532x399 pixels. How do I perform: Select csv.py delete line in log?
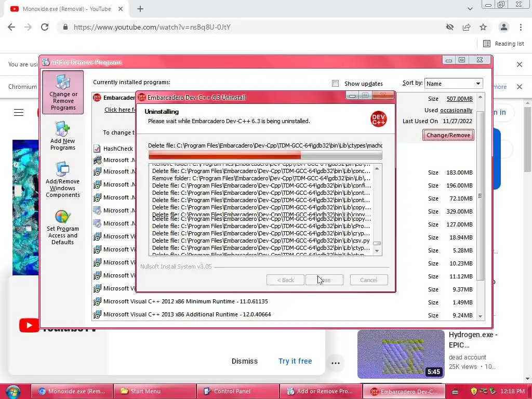click(x=261, y=241)
